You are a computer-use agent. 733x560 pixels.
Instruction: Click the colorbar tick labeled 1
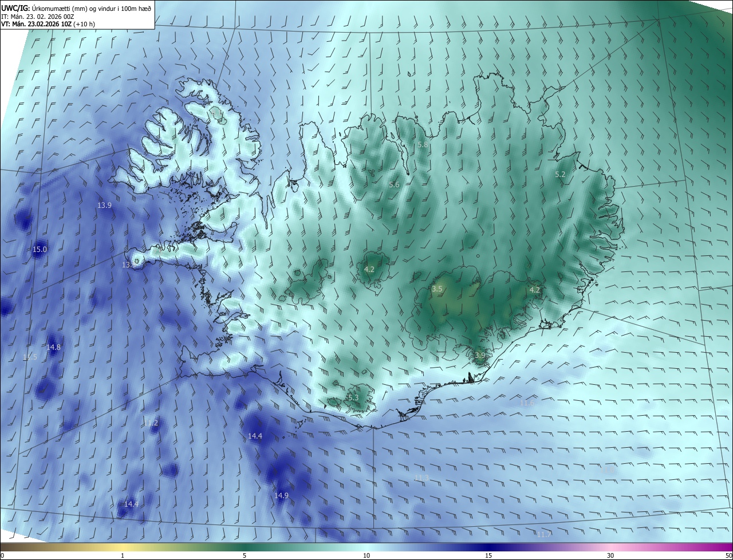[123, 555]
